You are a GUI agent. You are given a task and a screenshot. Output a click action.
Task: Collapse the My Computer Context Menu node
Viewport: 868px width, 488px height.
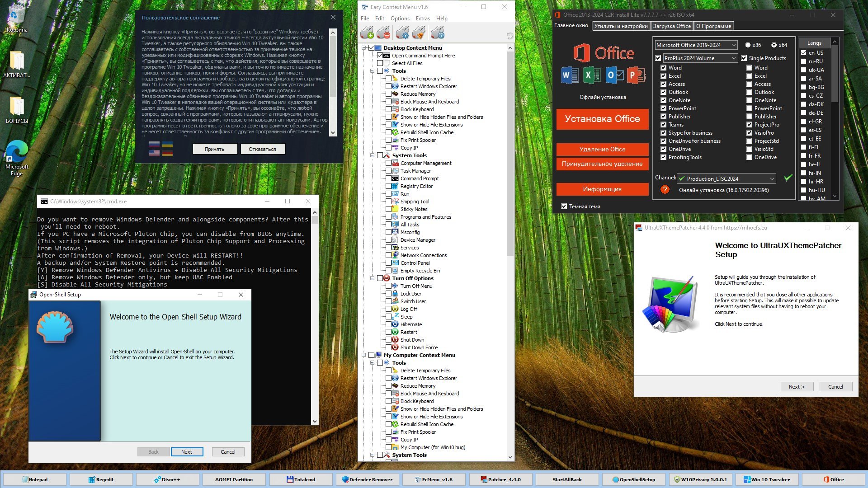364,355
